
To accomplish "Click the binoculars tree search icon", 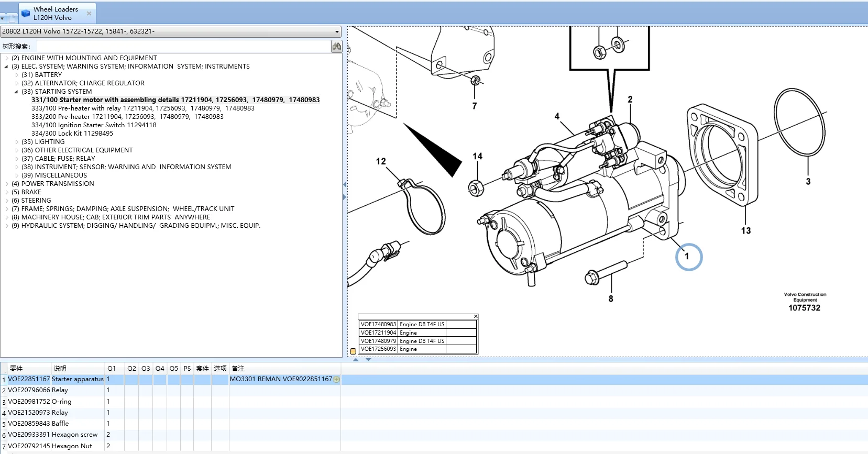I will 336,47.
